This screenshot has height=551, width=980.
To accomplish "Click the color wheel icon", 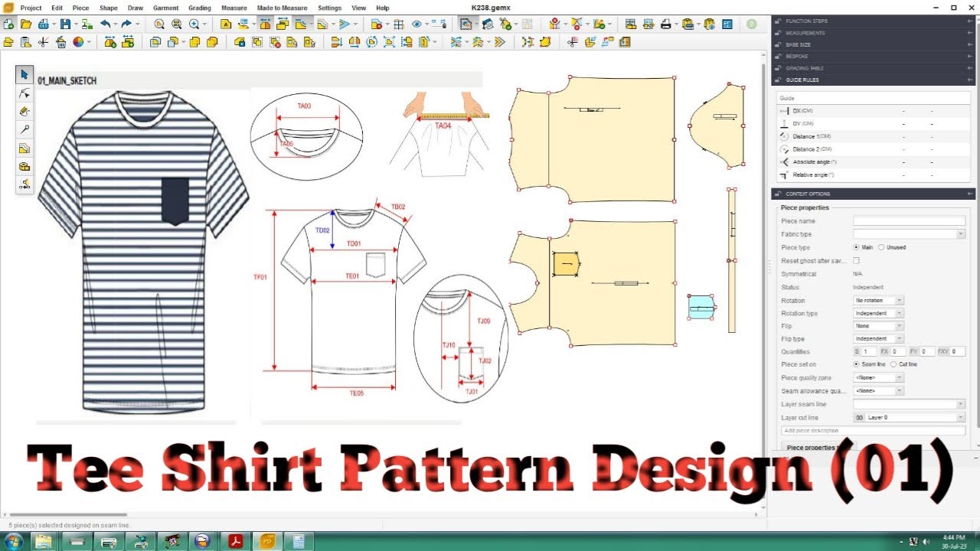I will 78,42.
